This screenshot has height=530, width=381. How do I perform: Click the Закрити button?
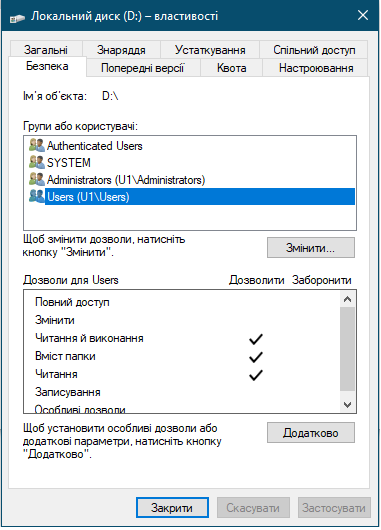(x=172, y=508)
